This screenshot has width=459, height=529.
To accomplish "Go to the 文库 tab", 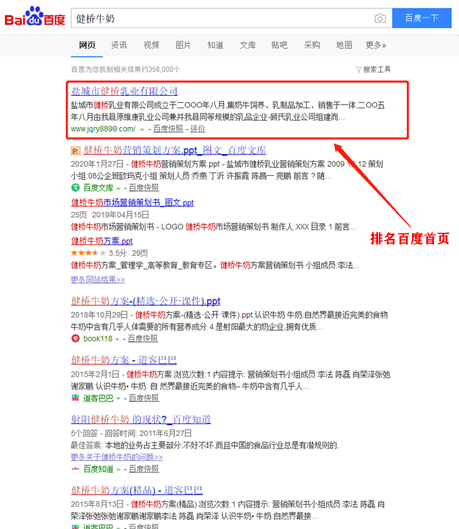I will 248,45.
